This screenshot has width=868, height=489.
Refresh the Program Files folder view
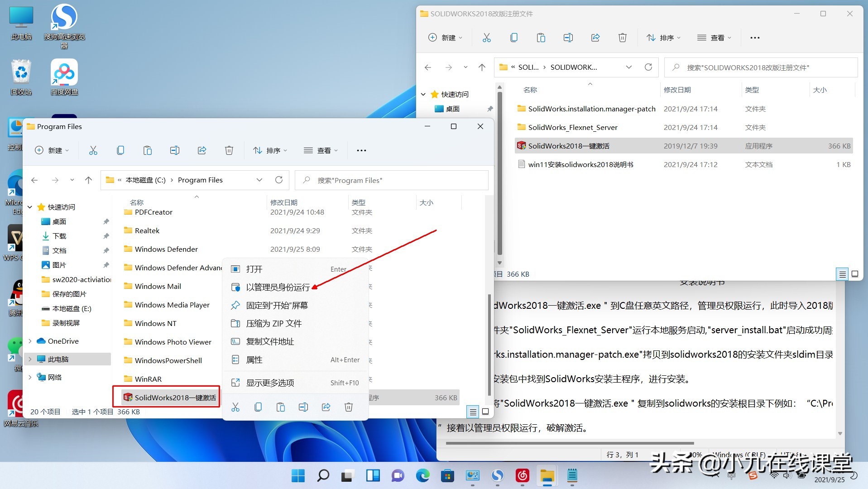[278, 180]
